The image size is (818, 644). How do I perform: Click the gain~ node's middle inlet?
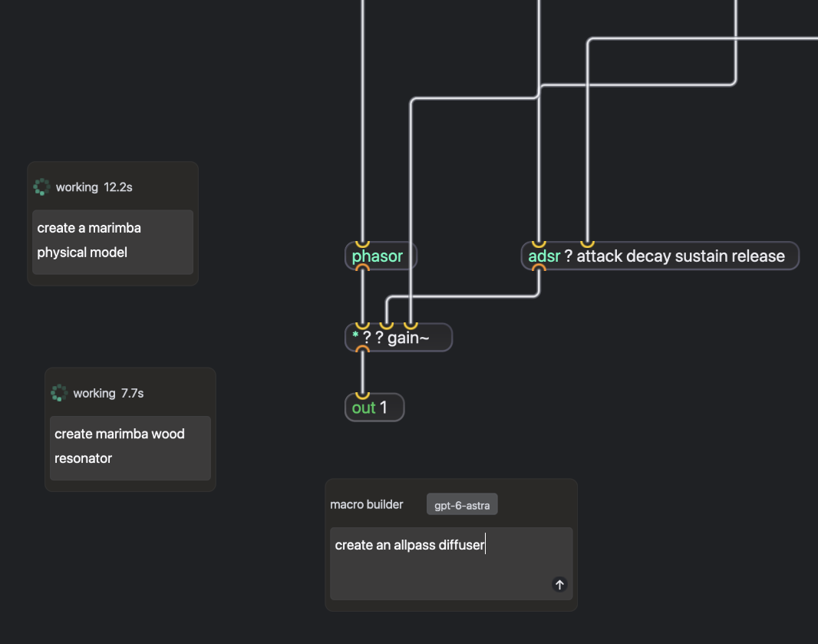(x=387, y=325)
